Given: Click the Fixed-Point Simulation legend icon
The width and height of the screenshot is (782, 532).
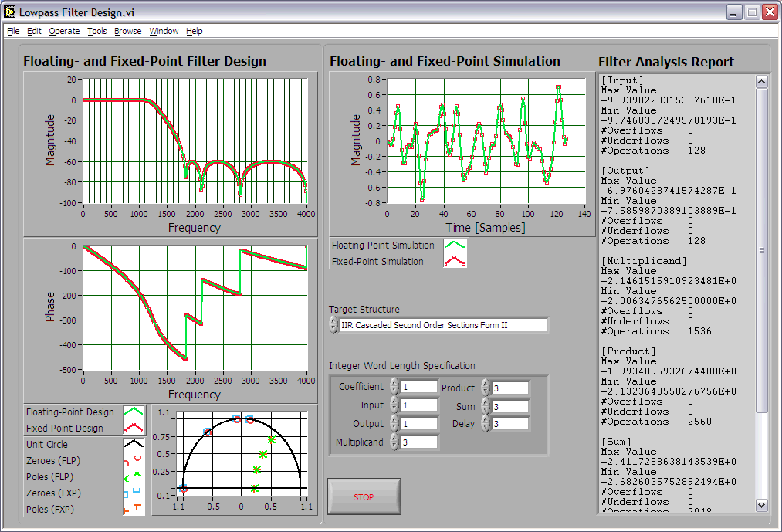Looking at the screenshot, I should pyautogui.click(x=455, y=262).
